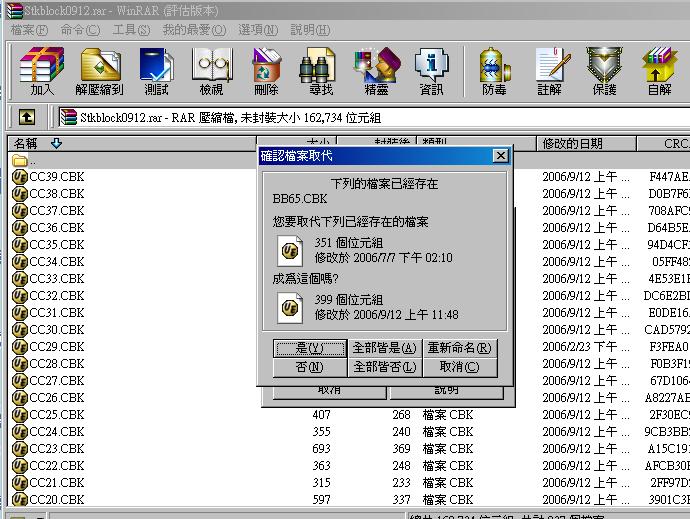Image resolution: width=690 pixels, height=519 pixels.
Task: Open the 我的最愛(O) menu
Action: click(194, 30)
